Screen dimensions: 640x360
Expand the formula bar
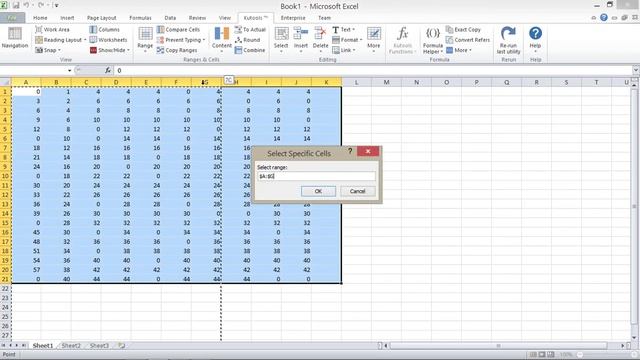[x=636, y=70]
